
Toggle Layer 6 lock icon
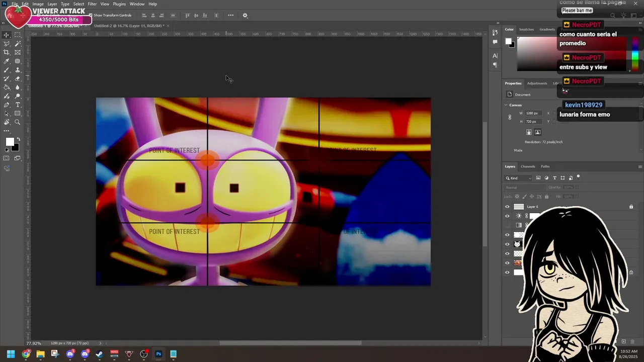(631, 207)
